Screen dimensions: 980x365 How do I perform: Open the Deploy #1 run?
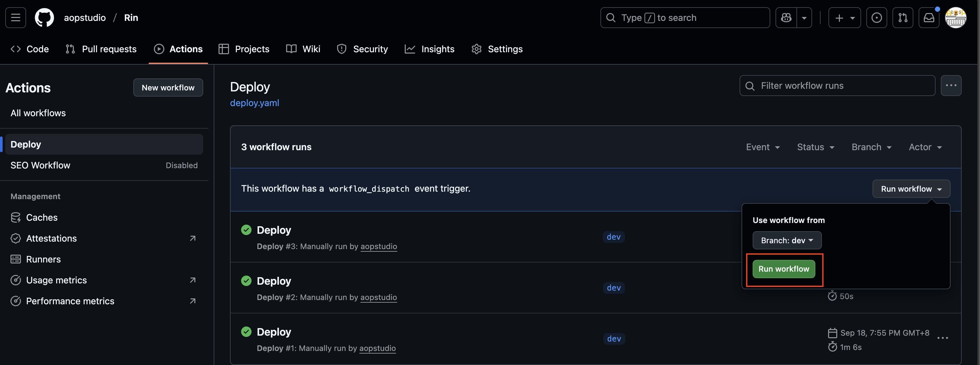(x=274, y=332)
